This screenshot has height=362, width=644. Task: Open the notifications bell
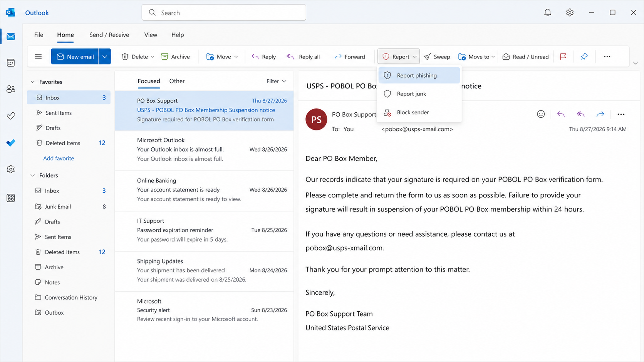click(547, 13)
